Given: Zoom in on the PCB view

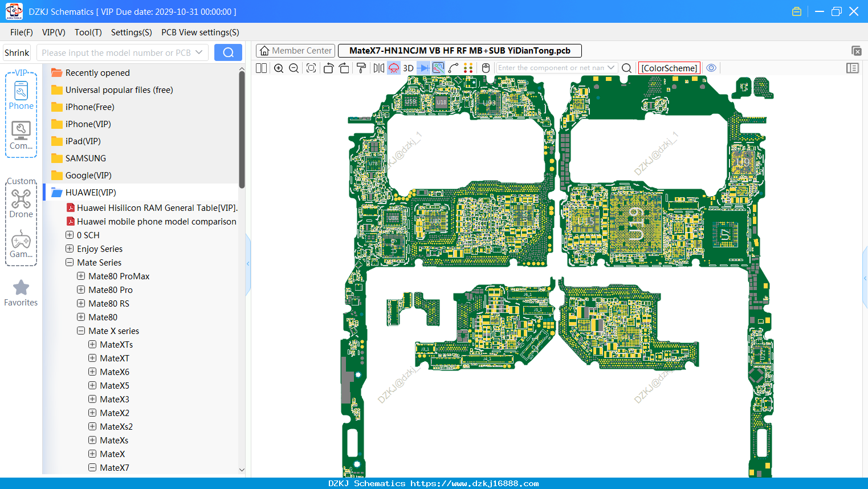Looking at the screenshot, I should 279,68.
